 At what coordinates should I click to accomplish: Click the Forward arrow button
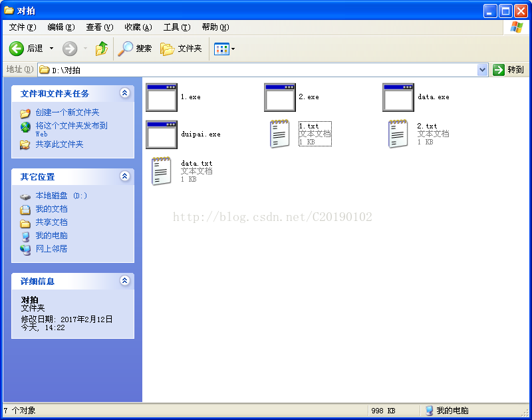pyautogui.click(x=70, y=49)
